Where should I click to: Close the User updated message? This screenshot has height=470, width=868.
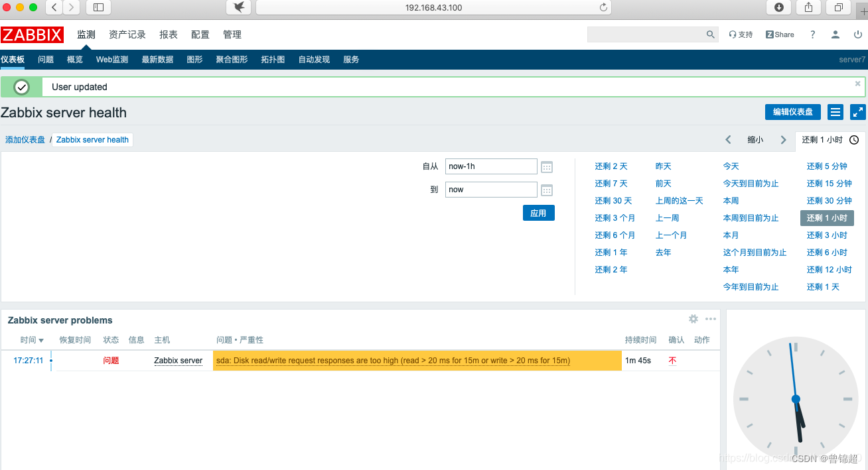[857, 84]
